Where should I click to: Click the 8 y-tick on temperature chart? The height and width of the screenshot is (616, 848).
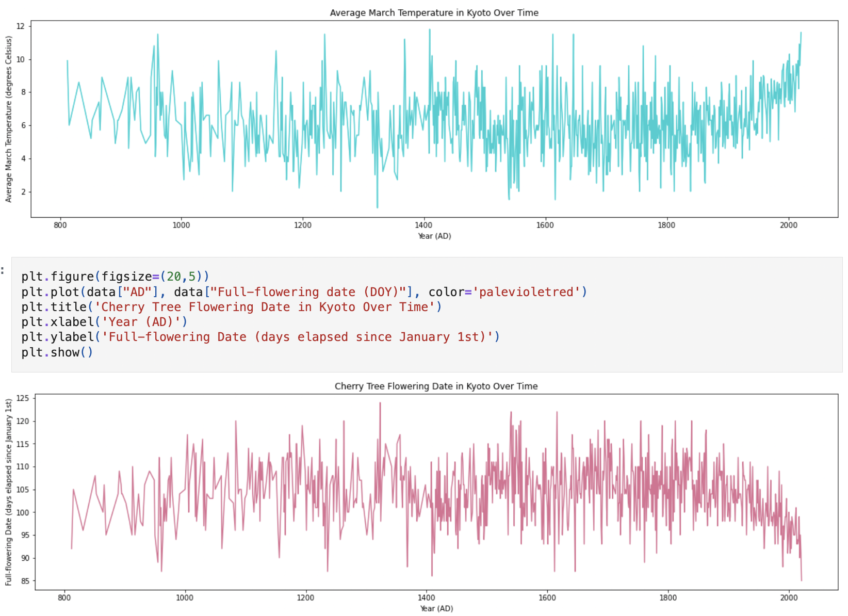tap(23, 92)
